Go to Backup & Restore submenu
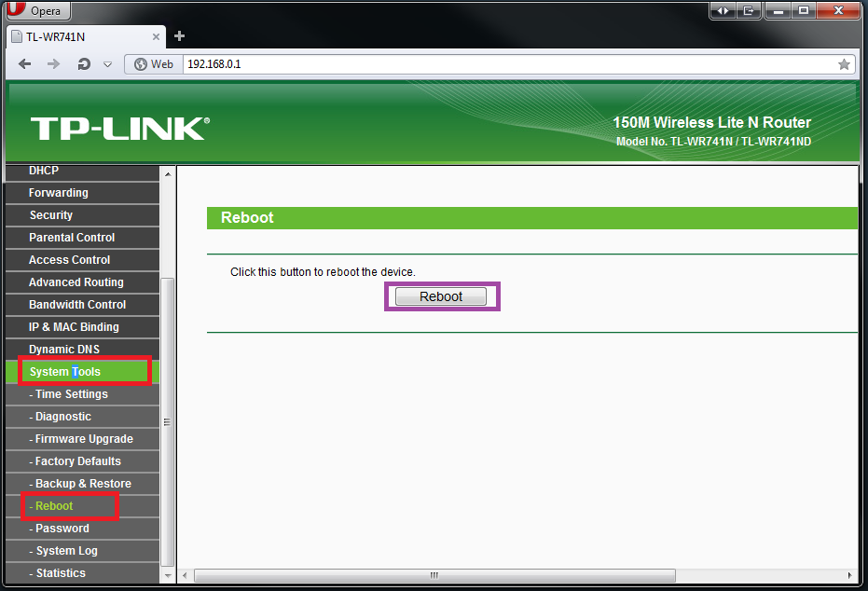868x591 pixels. tap(82, 484)
